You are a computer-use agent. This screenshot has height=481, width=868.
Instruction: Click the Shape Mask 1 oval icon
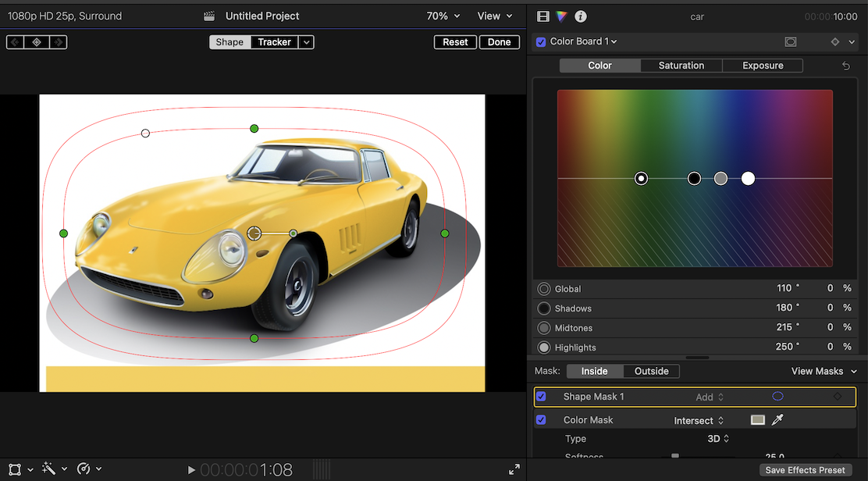(777, 397)
